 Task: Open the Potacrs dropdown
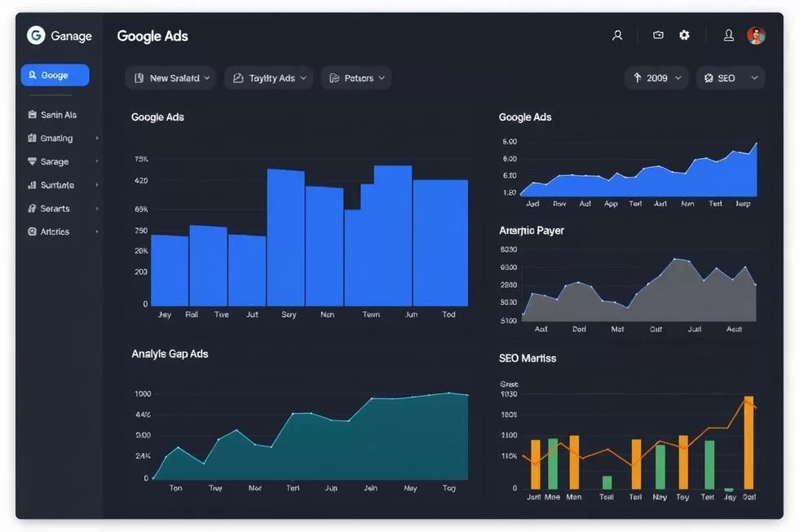tap(356, 78)
